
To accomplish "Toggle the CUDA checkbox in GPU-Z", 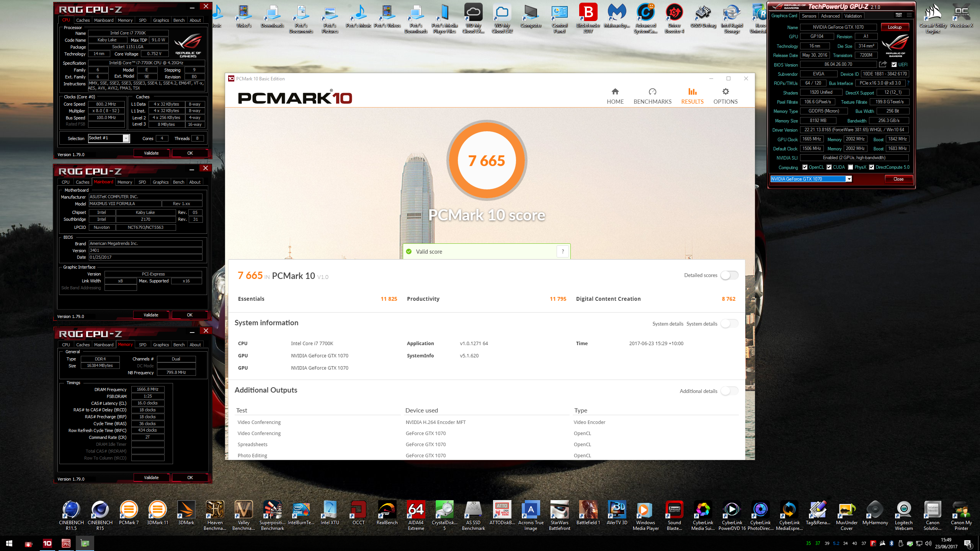I will (829, 167).
